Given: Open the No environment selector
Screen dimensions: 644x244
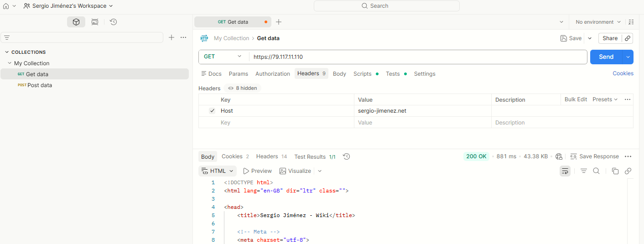Looking at the screenshot, I should (x=598, y=22).
